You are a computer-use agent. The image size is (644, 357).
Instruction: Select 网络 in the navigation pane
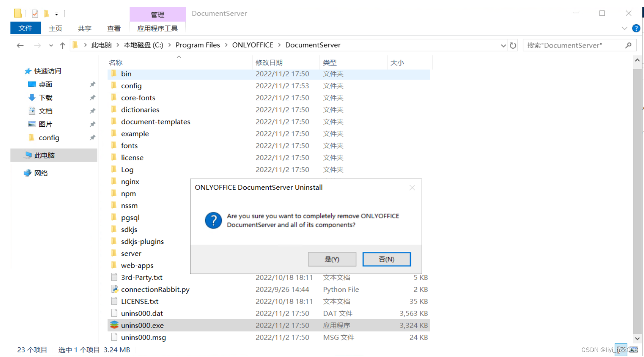tap(41, 173)
